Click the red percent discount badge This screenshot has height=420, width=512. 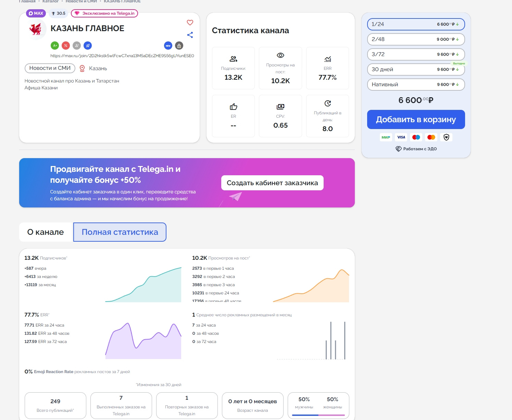click(66, 46)
